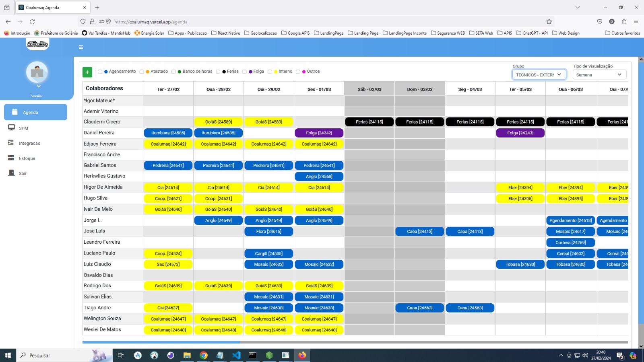644x362 pixels.
Task: Click the blue horizontal scrollbar thumb
Action: [x=161, y=342]
